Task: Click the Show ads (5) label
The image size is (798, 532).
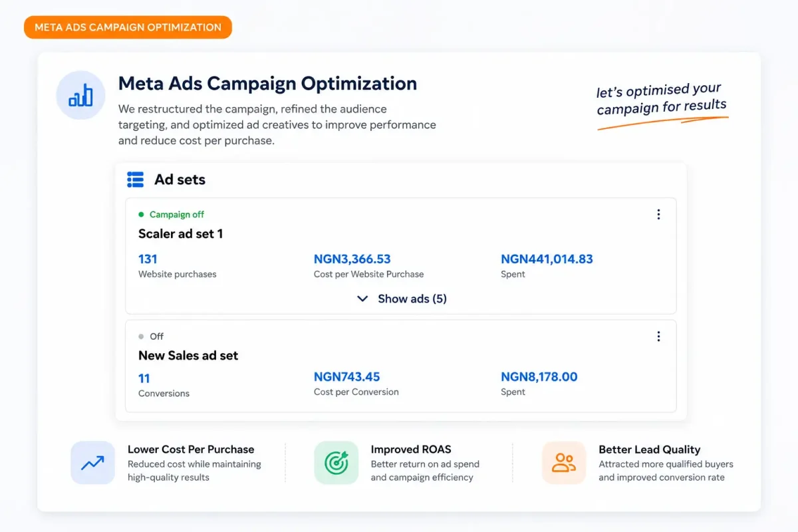Action: click(x=412, y=299)
